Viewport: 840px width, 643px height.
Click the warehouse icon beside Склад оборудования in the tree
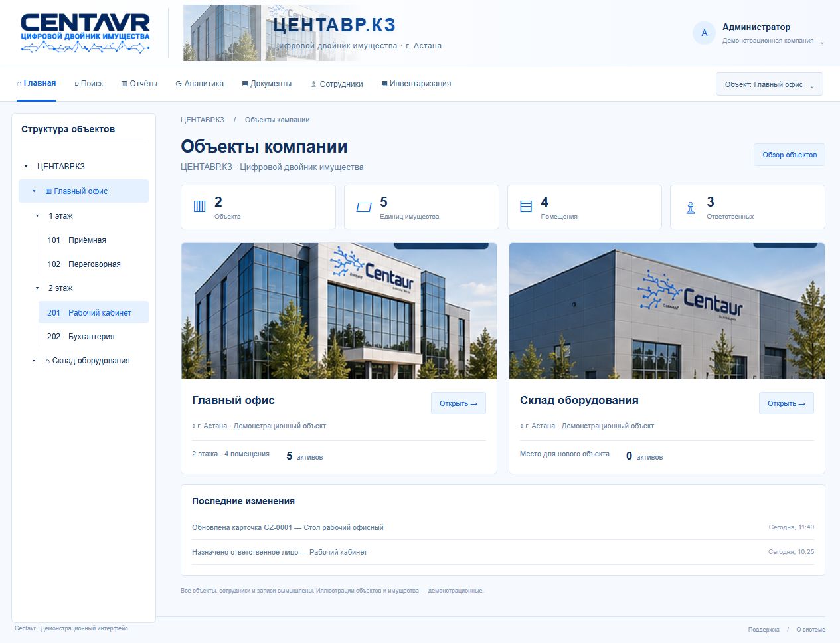pos(48,361)
